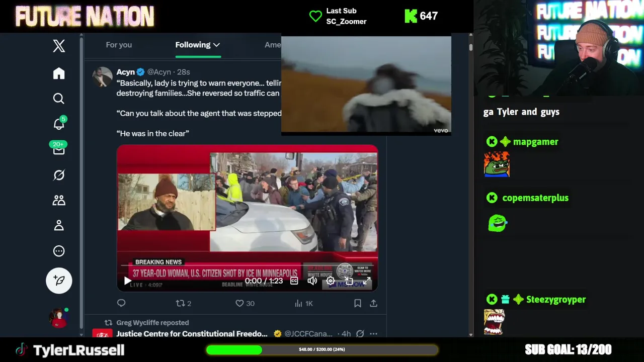Open Notifications bell icon

click(x=59, y=124)
